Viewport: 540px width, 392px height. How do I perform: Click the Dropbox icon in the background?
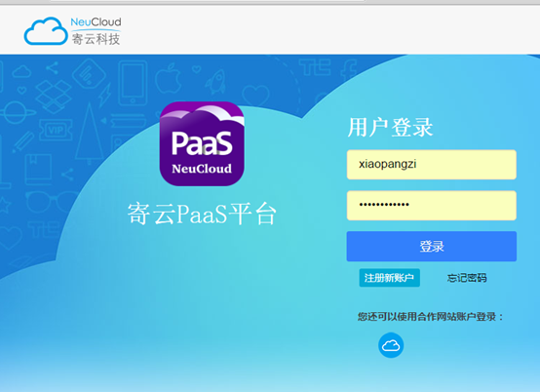click(x=54, y=97)
